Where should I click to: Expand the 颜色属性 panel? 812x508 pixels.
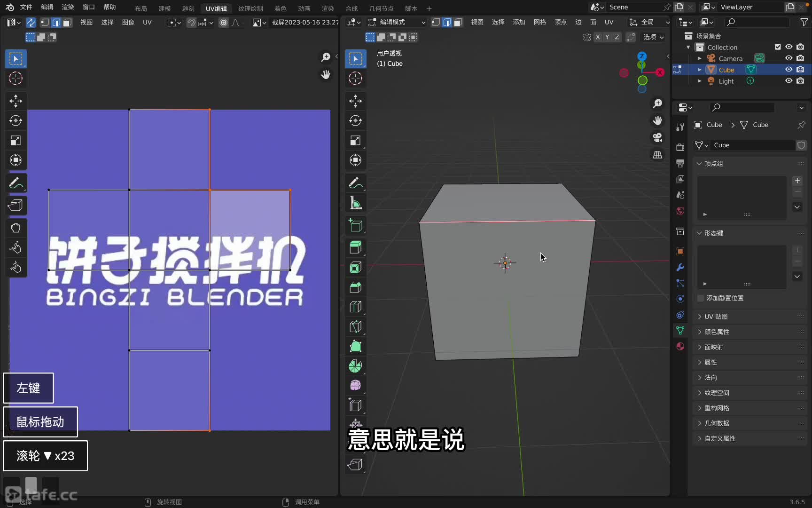point(717,332)
